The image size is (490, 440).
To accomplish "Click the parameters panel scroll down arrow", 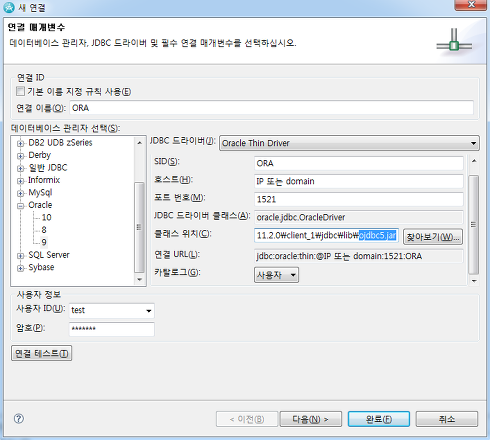I will tap(474, 281).
